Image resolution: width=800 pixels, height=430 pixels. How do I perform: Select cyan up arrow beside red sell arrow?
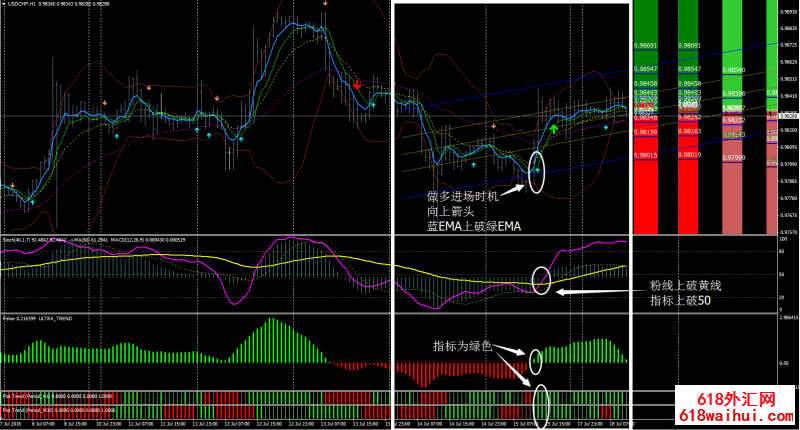tap(373, 105)
